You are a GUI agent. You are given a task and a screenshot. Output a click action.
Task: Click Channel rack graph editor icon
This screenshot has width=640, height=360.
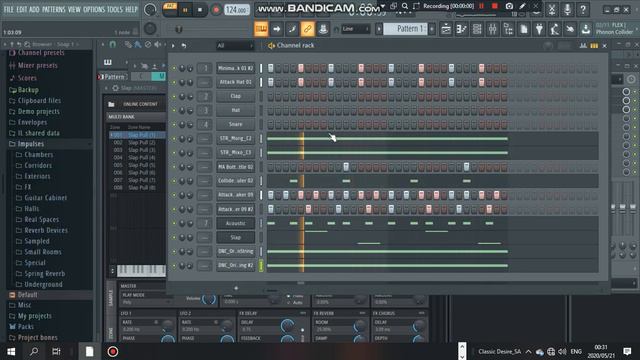coord(583,46)
